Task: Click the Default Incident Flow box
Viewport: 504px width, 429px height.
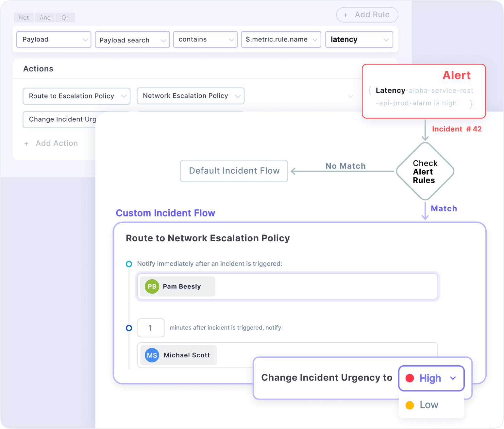Action: click(x=234, y=171)
